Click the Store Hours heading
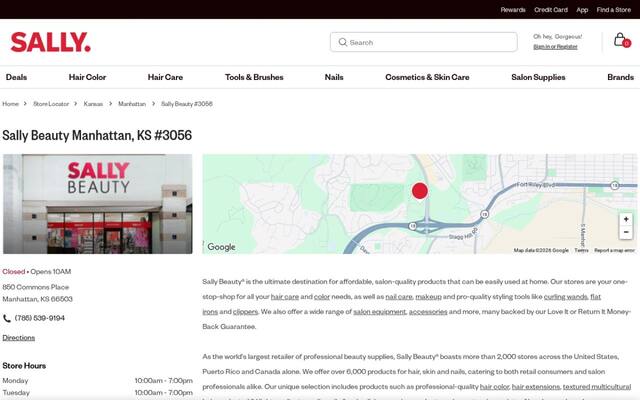 click(24, 366)
